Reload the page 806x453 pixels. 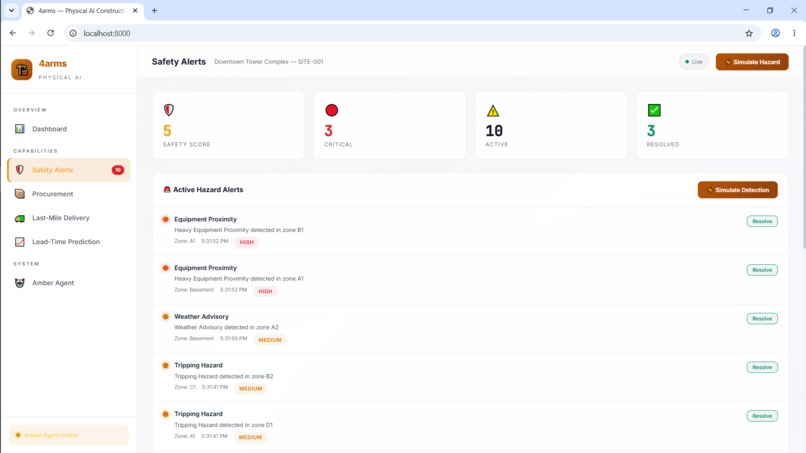coord(50,33)
